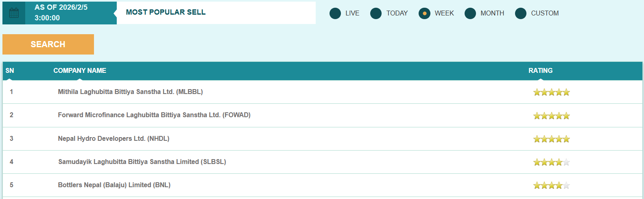Click the RATING column header
This screenshot has width=644, height=199.
click(540, 71)
